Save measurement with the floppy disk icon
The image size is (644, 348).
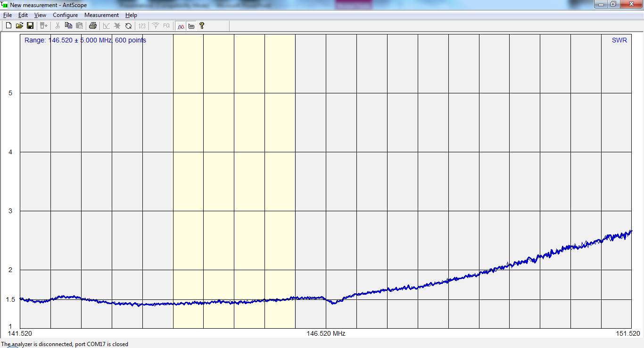click(x=30, y=26)
